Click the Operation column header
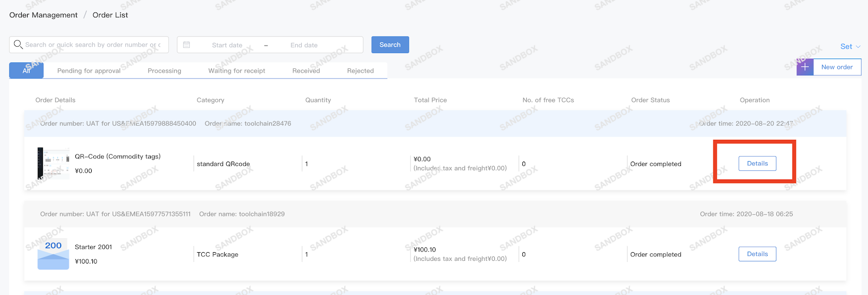This screenshot has width=868, height=295. click(755, 100)
